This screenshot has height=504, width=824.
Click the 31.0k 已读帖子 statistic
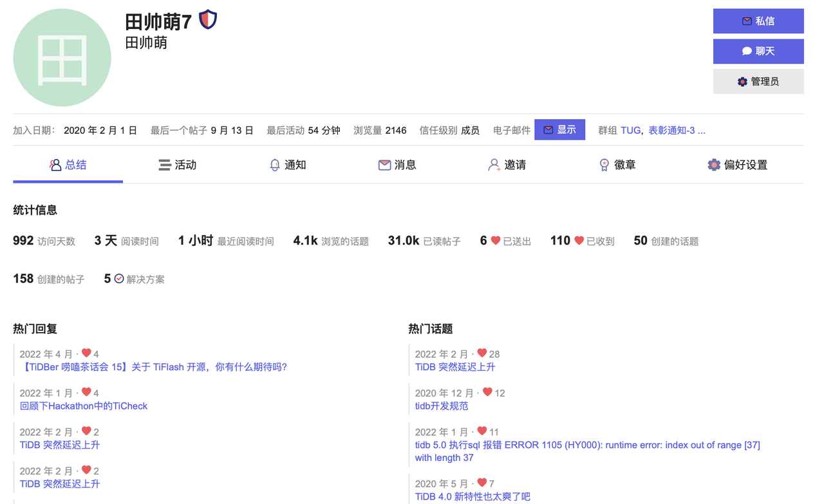(x=424, y=241)
